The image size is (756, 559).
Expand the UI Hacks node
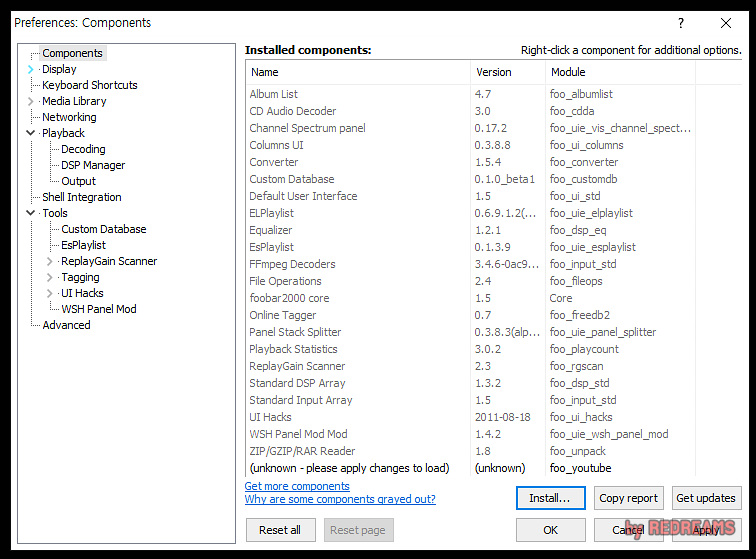tap(50, 293)
